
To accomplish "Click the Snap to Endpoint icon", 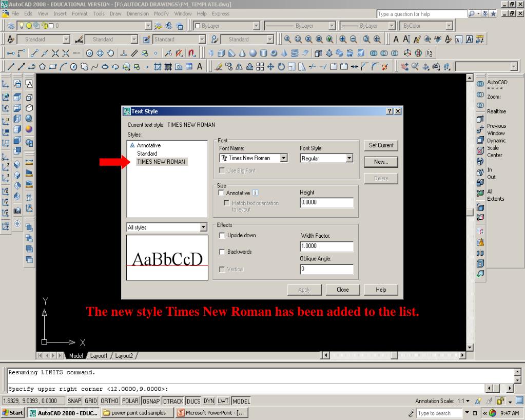I will click(x=34, y=53).
